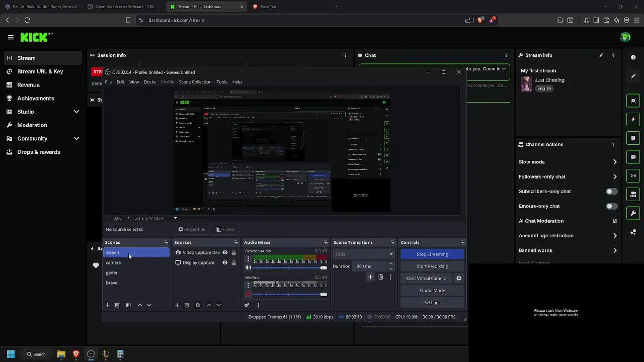This screenshot has width=644, height=362.
Task: Move source down in the Sources list
Action: 218,305
